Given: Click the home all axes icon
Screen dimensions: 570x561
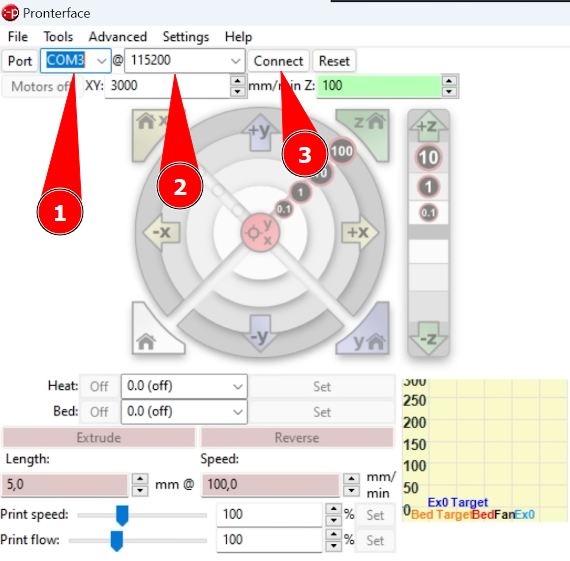Looking at the screenshot, I should (x=153, y=333).
